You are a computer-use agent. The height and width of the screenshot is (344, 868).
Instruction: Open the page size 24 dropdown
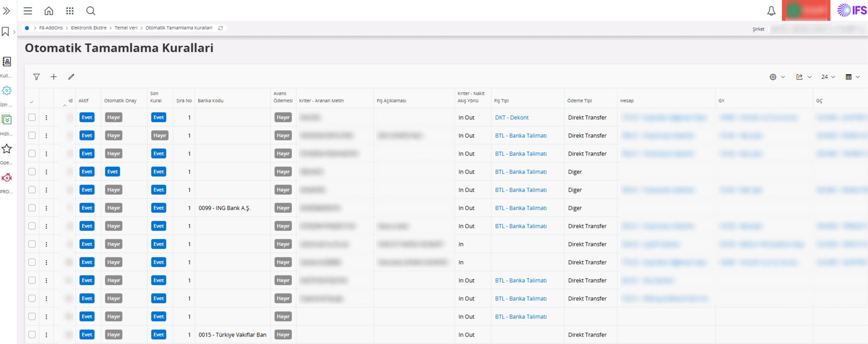[x=828, y=77]
